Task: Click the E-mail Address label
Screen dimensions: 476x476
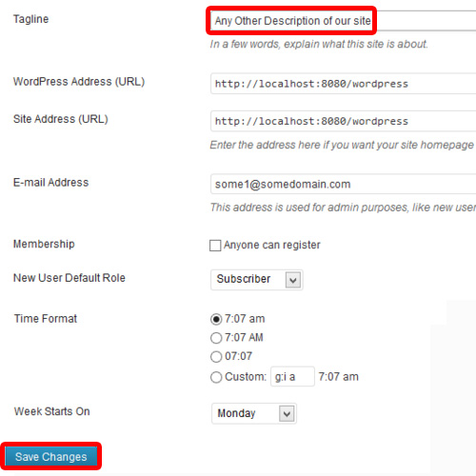Action: [50, 183]
